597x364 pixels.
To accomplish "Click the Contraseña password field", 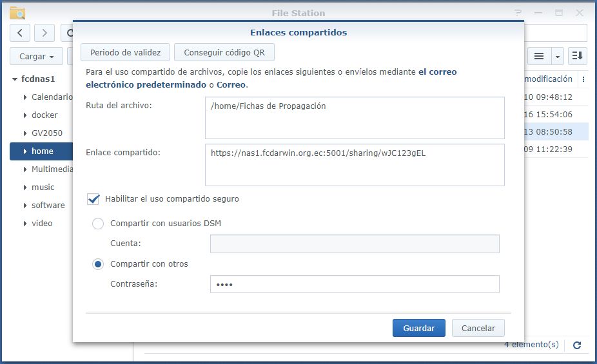I will (x=355, y=284).
